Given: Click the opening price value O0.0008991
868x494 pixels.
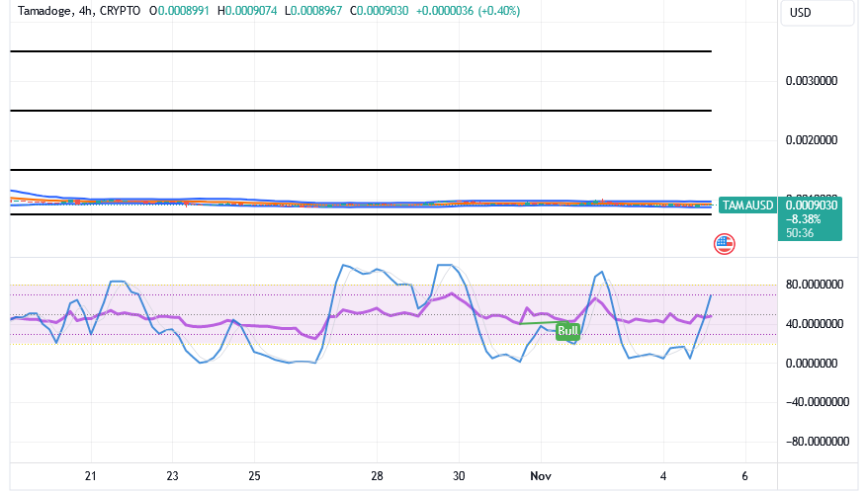Looking at the screenshot, I should [x=179, y=11].
